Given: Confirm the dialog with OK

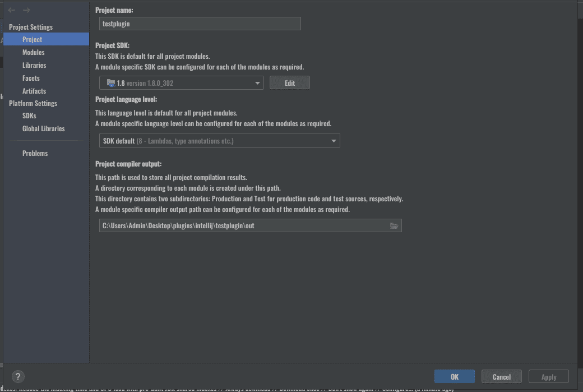Looking at the screenshot, I should 454,377.
